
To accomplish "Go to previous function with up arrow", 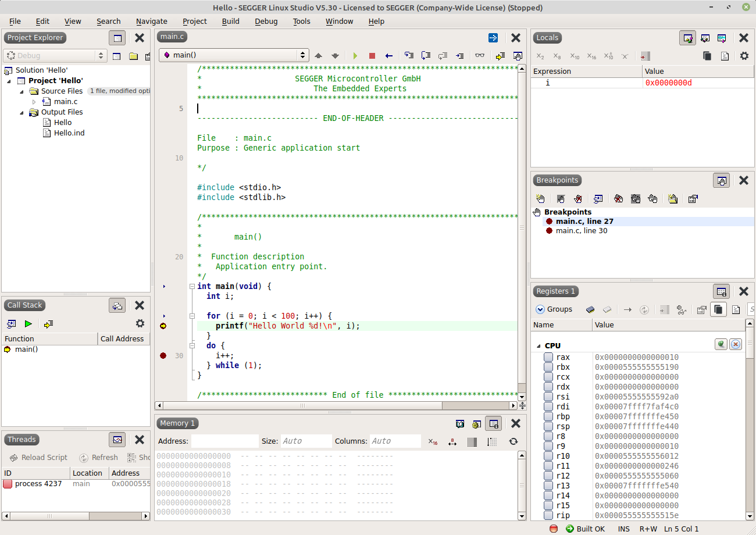I will click(318, 56).
